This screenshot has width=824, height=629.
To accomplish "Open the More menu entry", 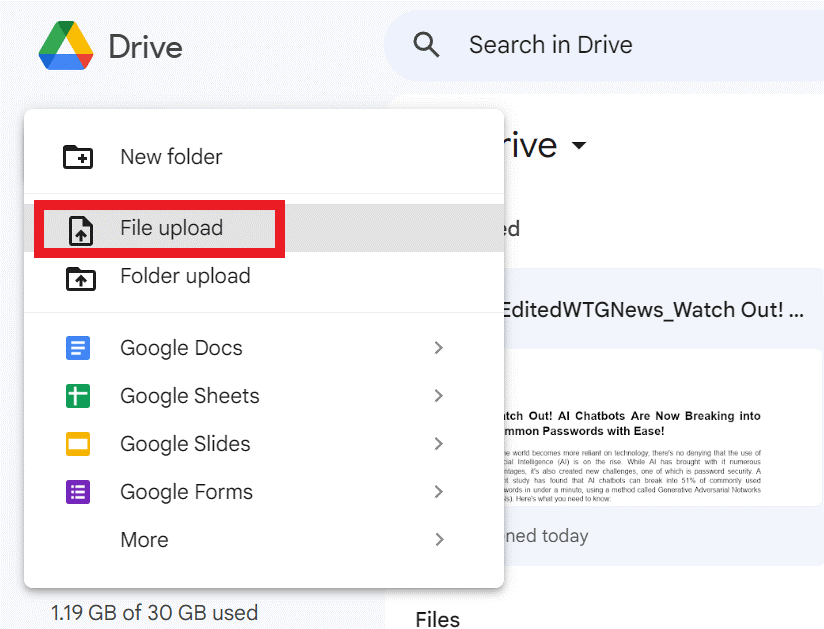I will click(264, 540).
